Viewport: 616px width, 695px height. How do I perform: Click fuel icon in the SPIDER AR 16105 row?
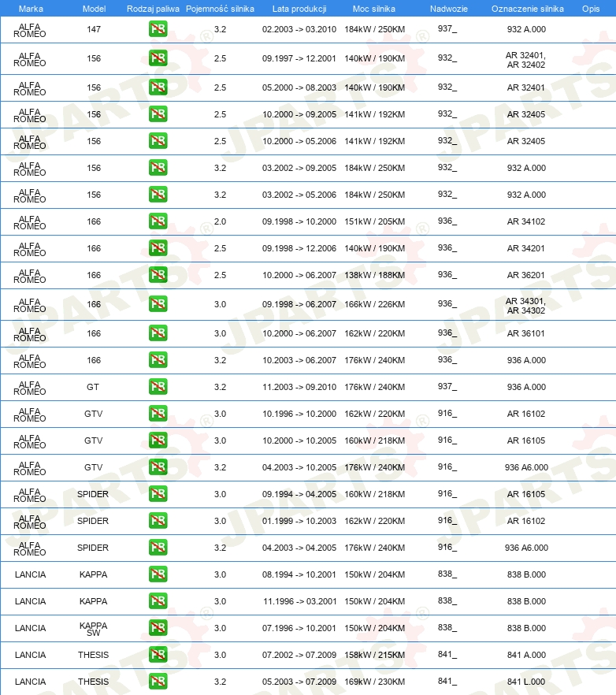158,494
